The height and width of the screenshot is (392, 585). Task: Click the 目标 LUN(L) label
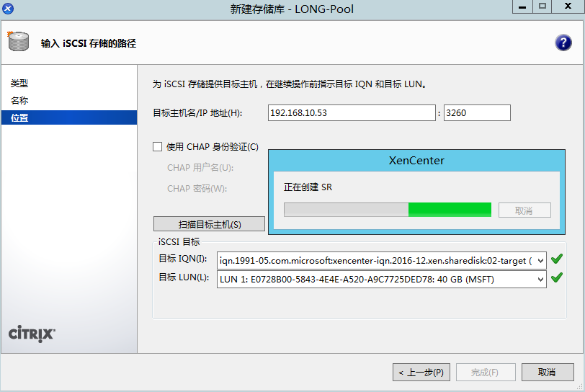point(184,277)
